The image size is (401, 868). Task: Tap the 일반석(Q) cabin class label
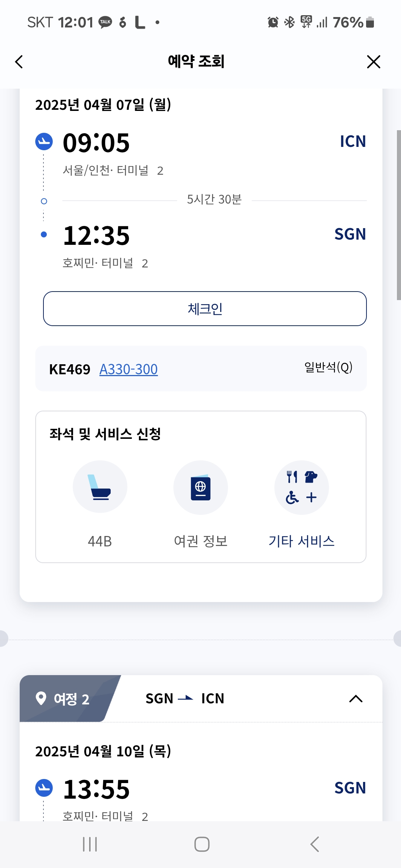[x=328, y=367]
